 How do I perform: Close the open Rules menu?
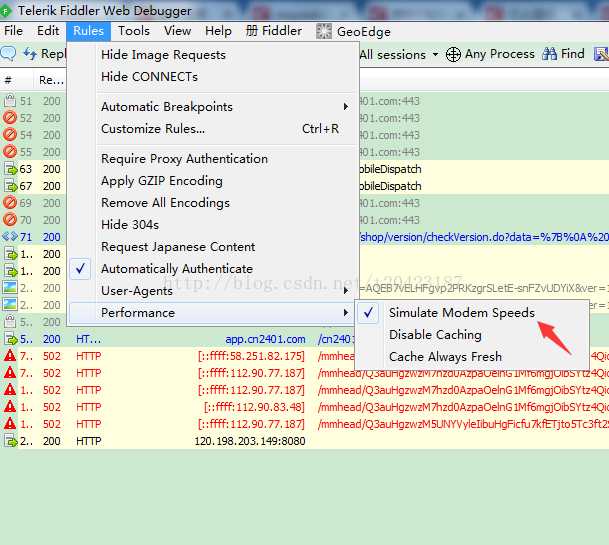88,31
